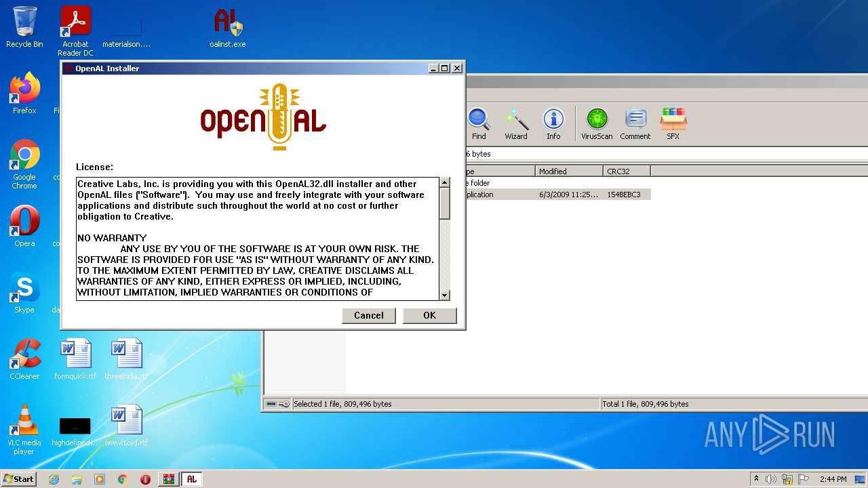
Task: Sort by CRC32 column in WinRAR
Action: (x=627, y=171)
